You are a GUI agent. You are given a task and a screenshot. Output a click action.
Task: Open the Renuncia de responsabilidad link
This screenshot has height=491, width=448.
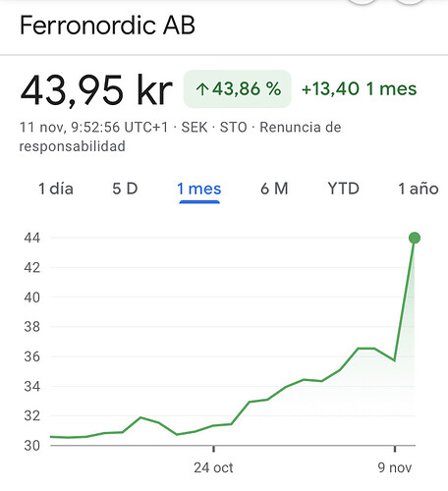(x=180, y=136)
